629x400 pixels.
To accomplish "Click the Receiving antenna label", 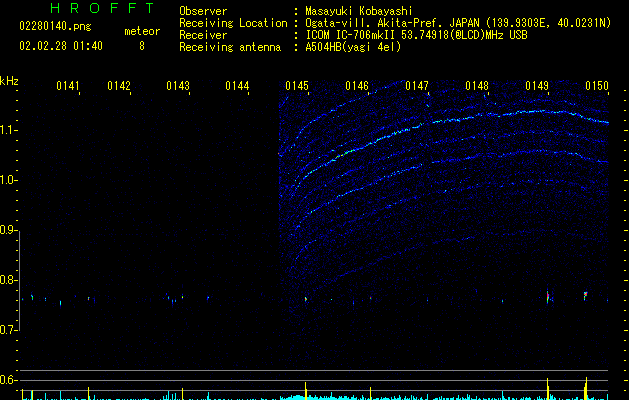I will [230, 47].
